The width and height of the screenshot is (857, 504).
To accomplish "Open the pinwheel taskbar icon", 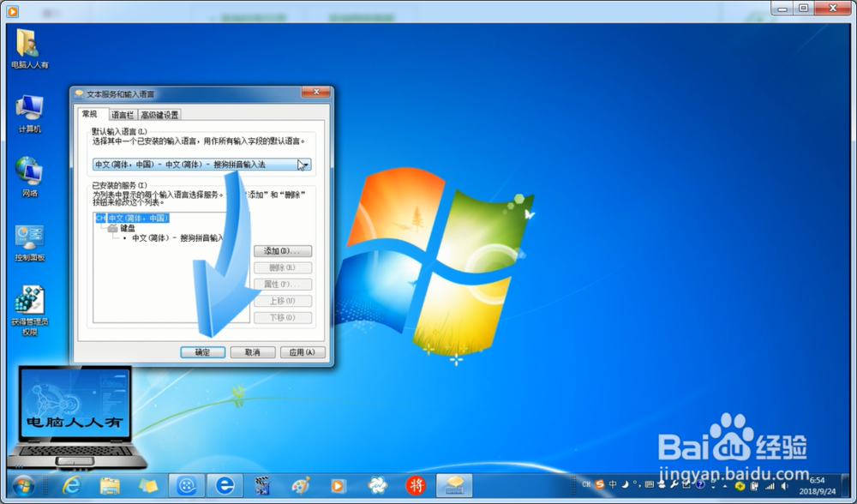I will tap(377, 485).
